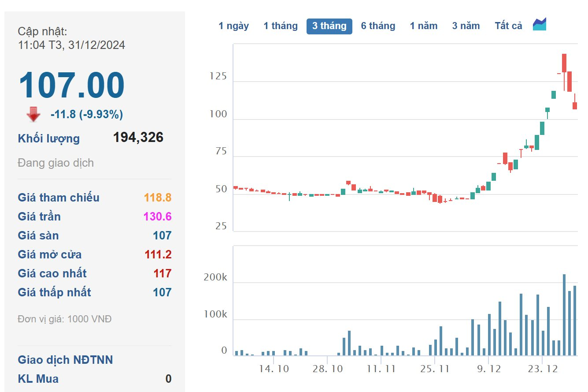Viewport: 588px width, 392px height.
Task: Click the Giá sàn label
Action: coord(38,235)
